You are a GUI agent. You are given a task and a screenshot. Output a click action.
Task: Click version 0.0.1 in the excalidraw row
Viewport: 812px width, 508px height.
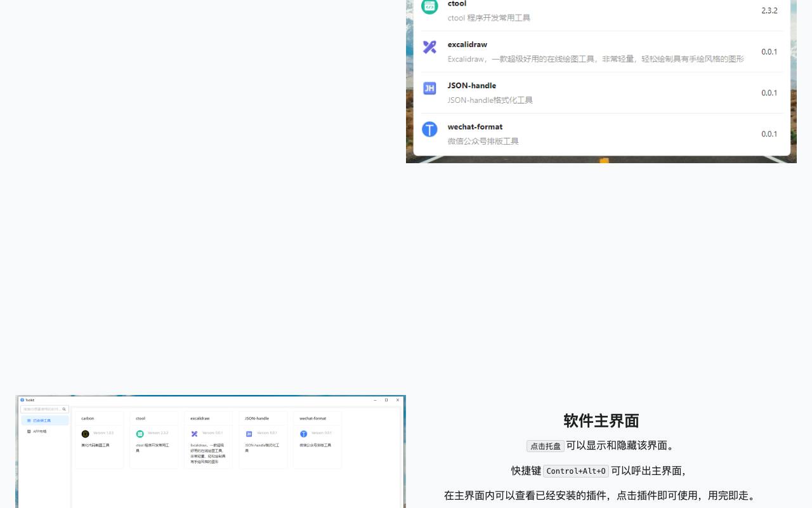point(769,52)
